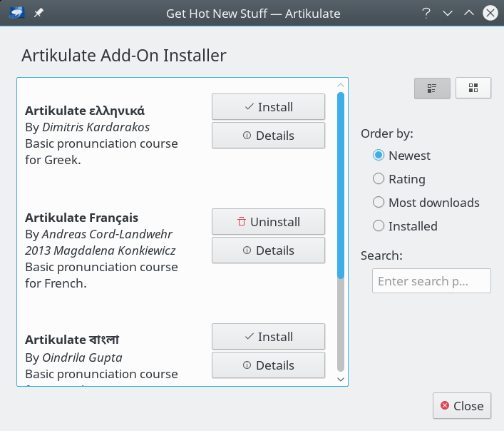Screen dimensions: 504x431
Task: Click author name Oindrila Gupta
Action: pyautogui.click(x=82, y=358)
